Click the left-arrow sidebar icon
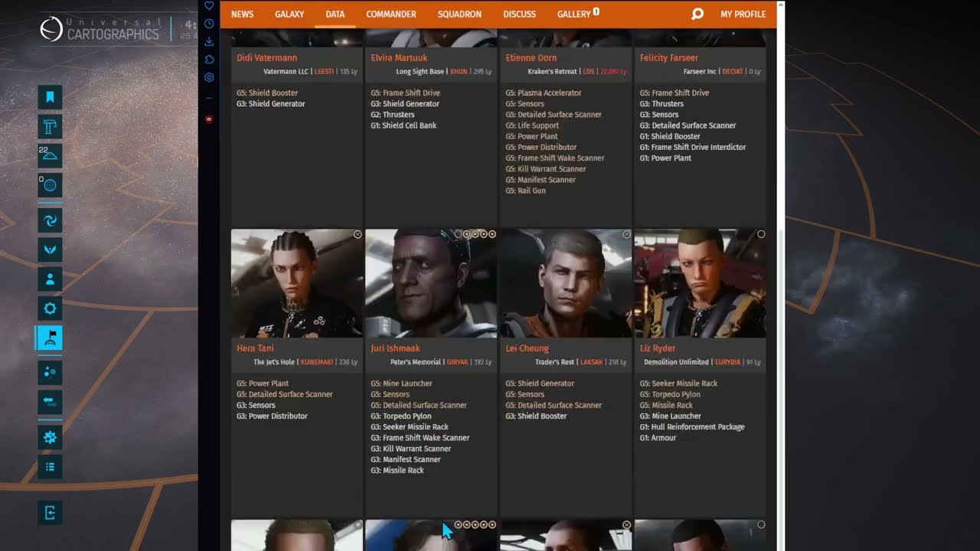 coord(50,402)
